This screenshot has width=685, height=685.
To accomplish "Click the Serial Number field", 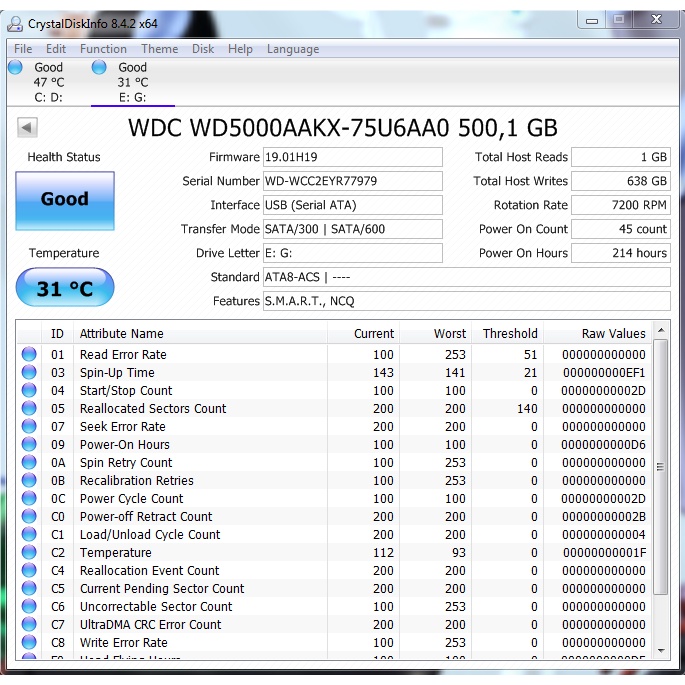I will coord(353,181).
